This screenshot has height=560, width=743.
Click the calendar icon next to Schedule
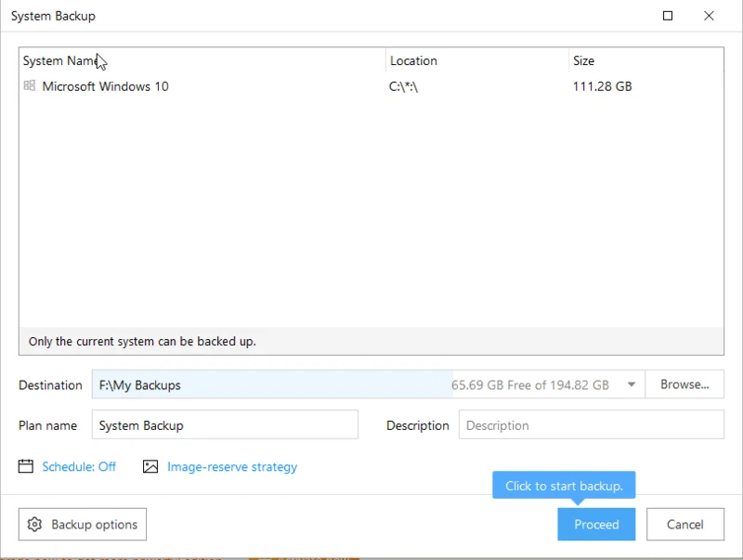tap(26, 466)
